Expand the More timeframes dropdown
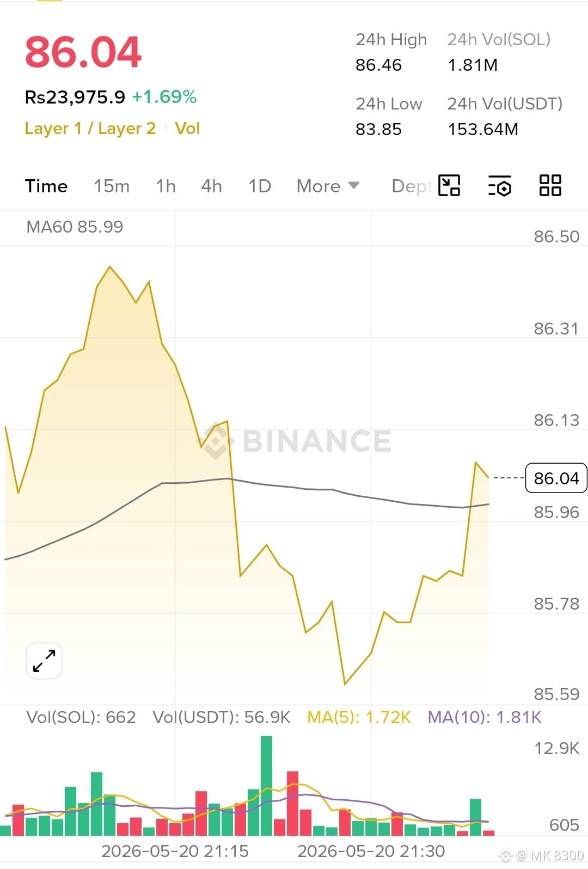This screenshot has width=588, height=869. (x=328, y=186)
